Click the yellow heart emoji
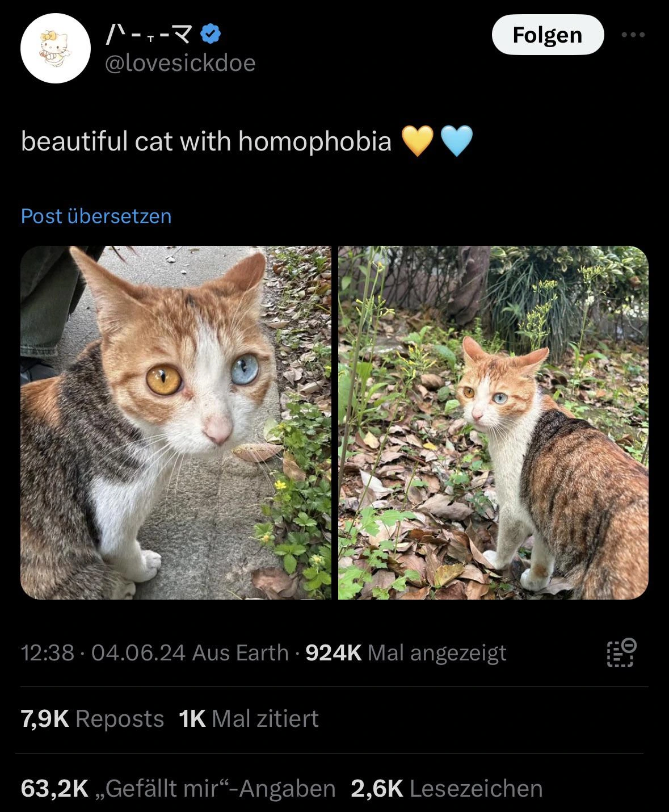 (418, 142)
